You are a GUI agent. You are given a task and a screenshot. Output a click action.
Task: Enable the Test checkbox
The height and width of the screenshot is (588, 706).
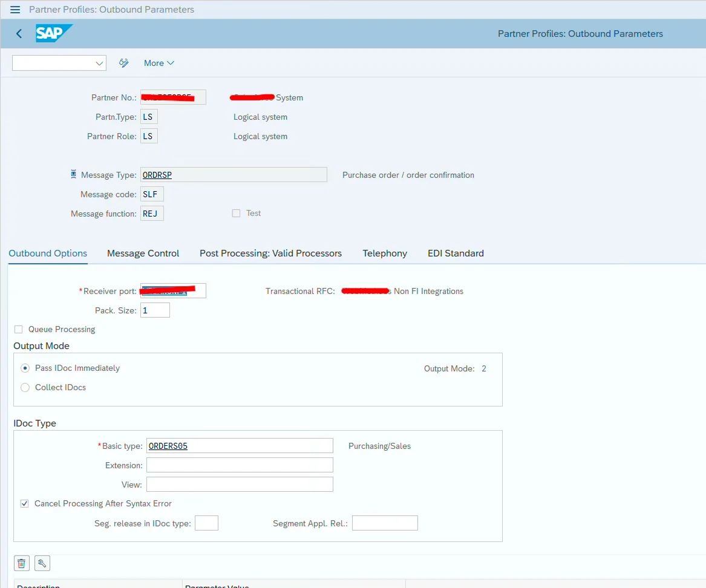click(x=236, y=213)
